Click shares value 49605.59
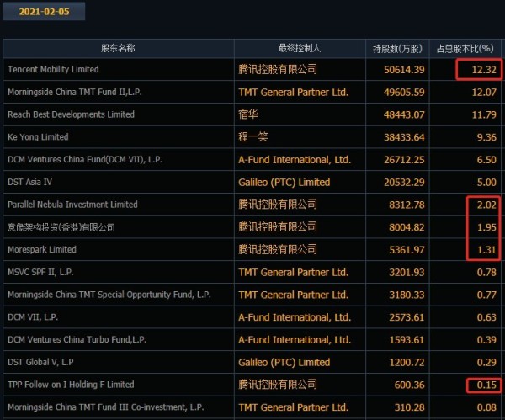Image resolution: width=505 pixels, height=420 pixels. coord(404,92)
